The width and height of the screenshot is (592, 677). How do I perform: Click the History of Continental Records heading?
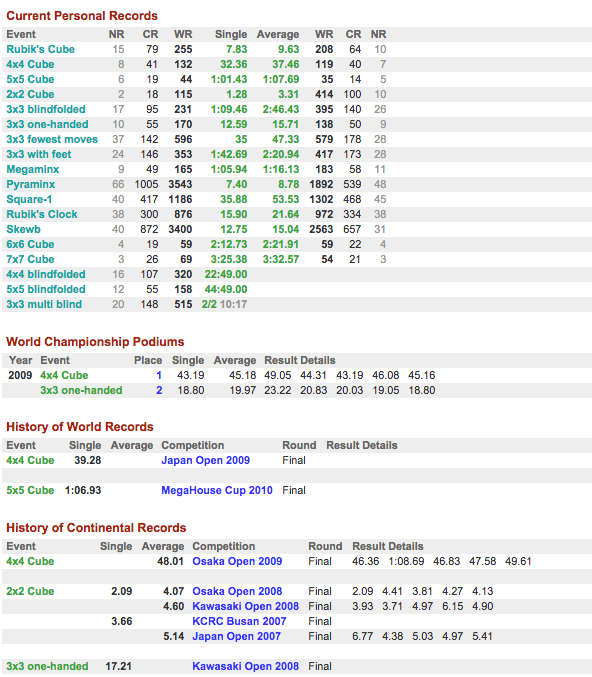96,528
